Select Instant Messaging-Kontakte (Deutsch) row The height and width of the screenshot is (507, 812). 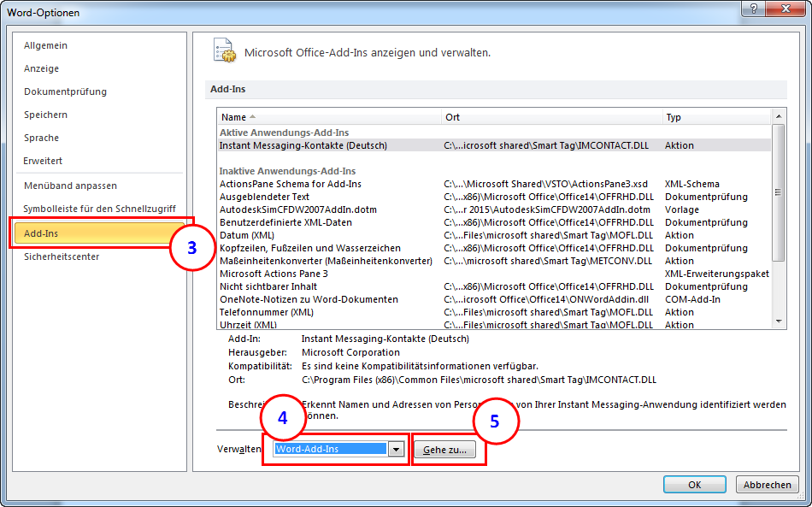(x=494, y=145)
